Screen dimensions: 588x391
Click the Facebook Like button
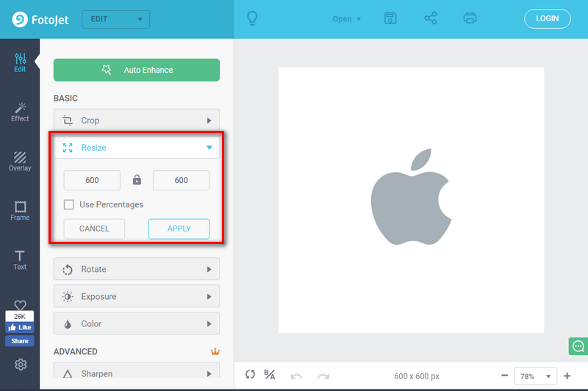click(20, 327)
